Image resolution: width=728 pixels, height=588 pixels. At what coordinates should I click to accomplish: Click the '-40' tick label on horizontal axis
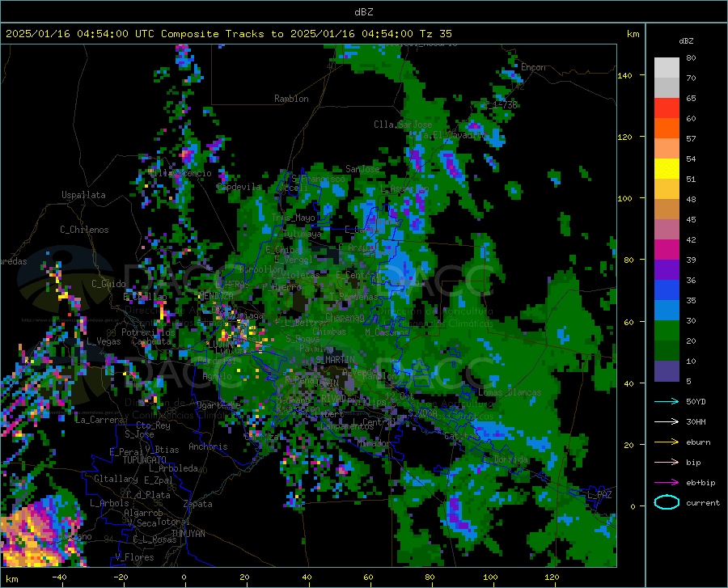click(x=59, y=577)
